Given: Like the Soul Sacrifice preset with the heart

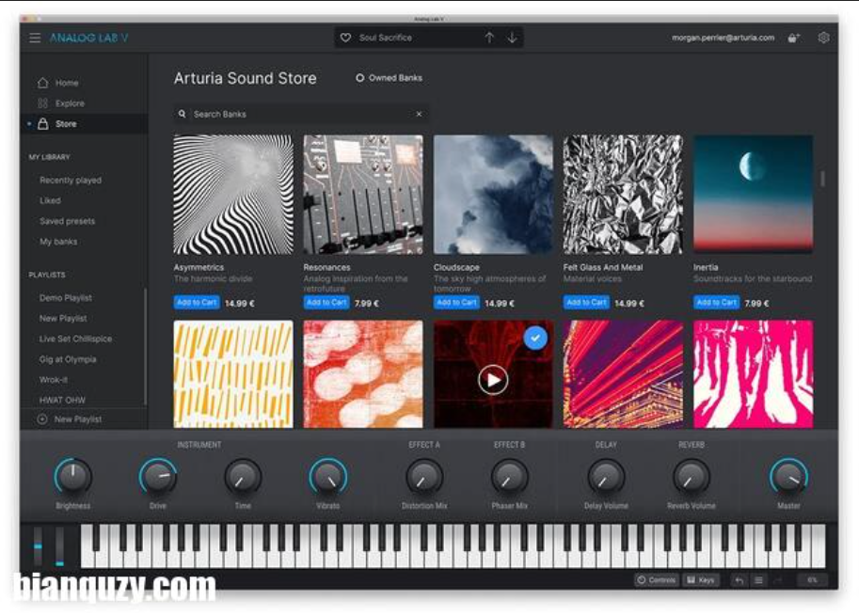Looking at the screenshot, I should (345, 38).
